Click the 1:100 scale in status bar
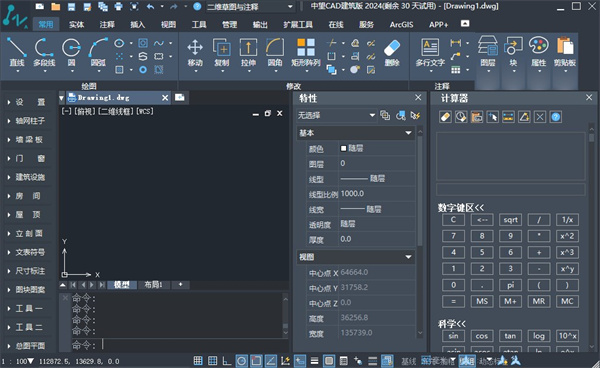Screen dimensions: 600x368 pos(18,361)
